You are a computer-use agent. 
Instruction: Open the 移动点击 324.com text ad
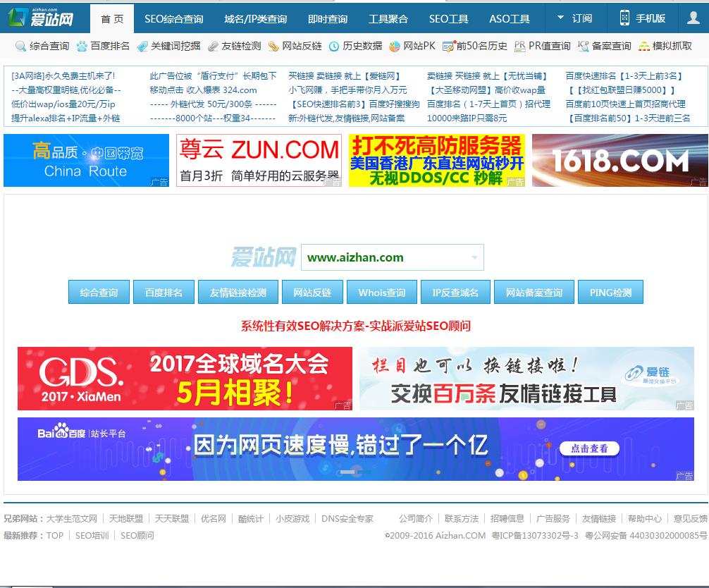[204, 90]
